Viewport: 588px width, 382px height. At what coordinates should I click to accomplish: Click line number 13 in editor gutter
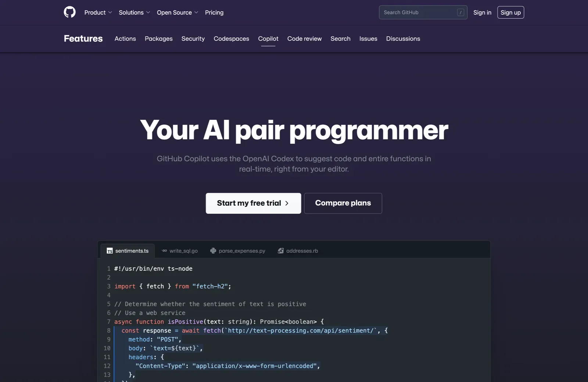pyautogui.click(x=107, y=375)
